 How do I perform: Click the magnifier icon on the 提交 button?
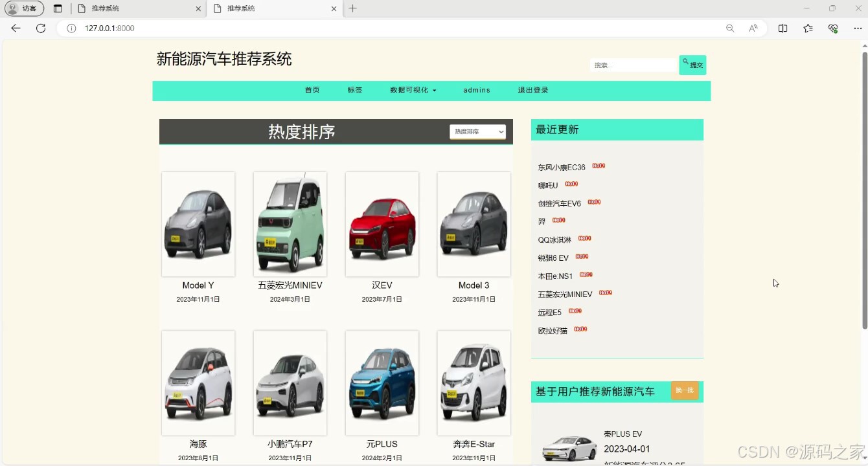click(684, 60)
